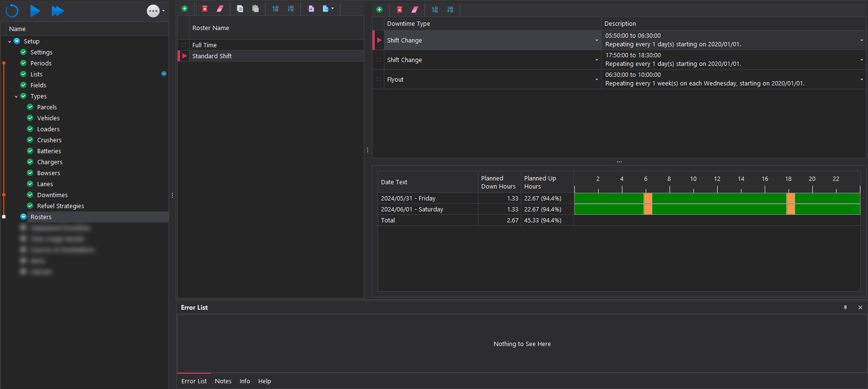The height and width of the screenshot is (389, 868).
Task: Click the purple import icon in roster toolbar
Action: (x=311, y=9)
